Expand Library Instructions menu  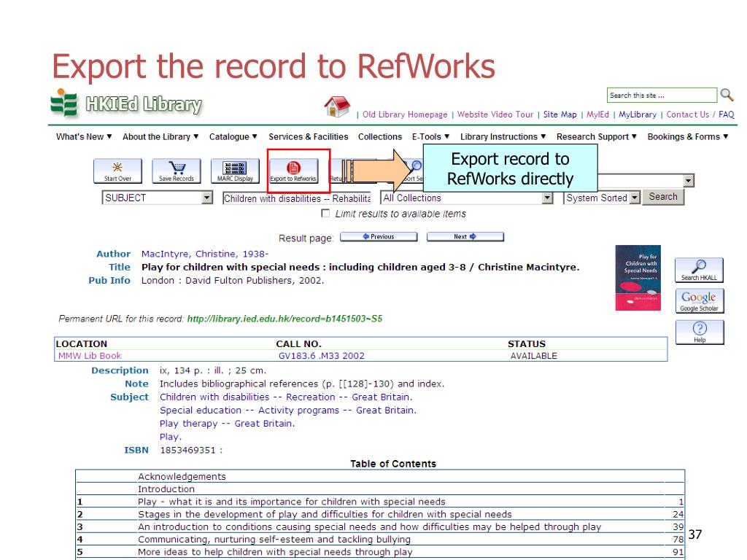[x=503, y=136]
